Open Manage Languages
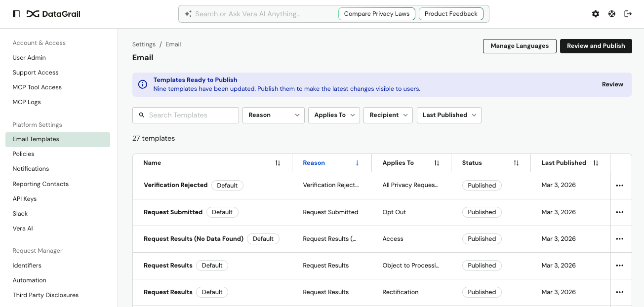 pyautogui.click(x=520, y=46)
